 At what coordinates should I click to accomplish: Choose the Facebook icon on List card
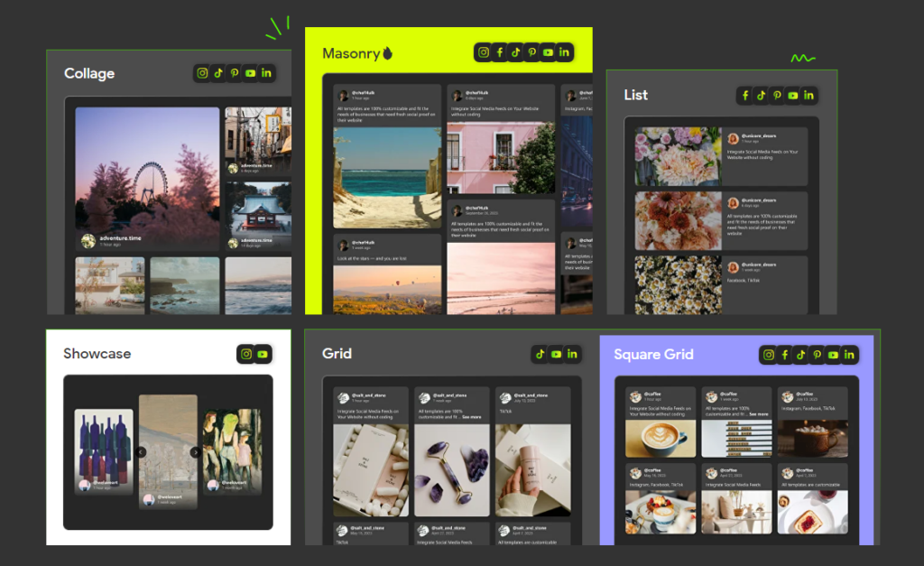tap(745, 95)
